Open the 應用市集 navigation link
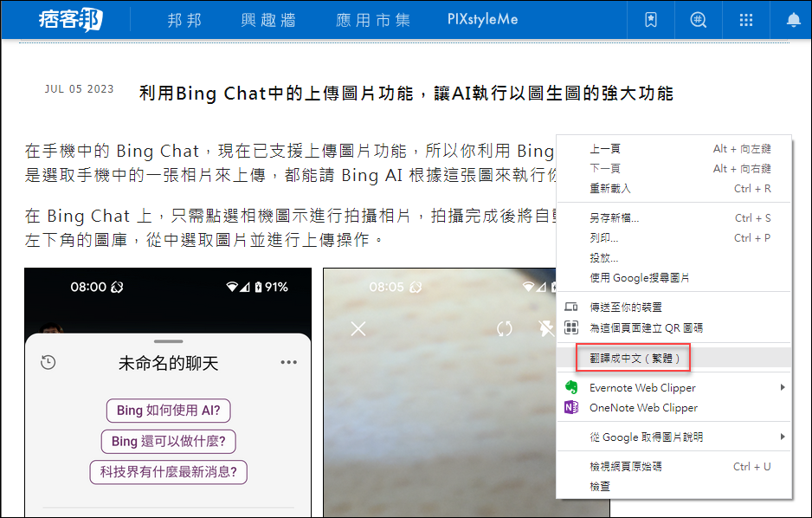The height and width of the screenshot is (518, 812). coord(373,20)
